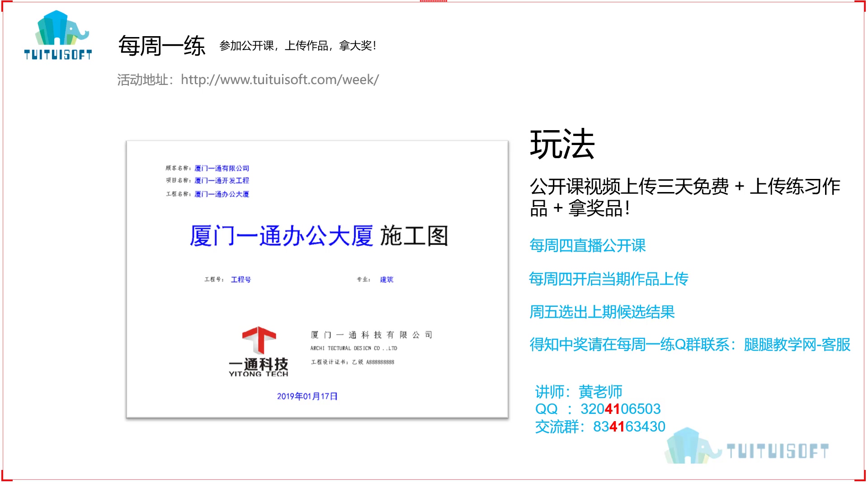Click the TUITUISOFT elephant logo at top left
This screenshot has width=868, height=488.
tap(58, 35)
